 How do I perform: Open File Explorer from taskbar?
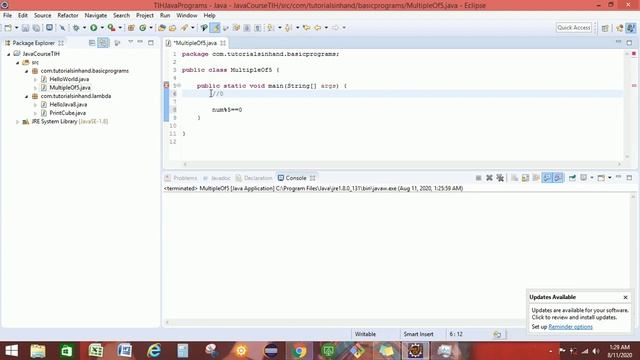coord(38,351)
